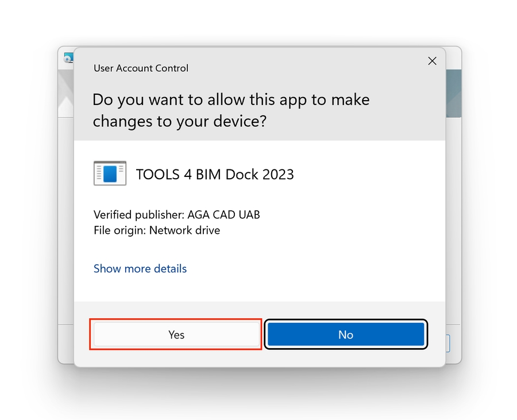Expand Show more details

[140, 268]
